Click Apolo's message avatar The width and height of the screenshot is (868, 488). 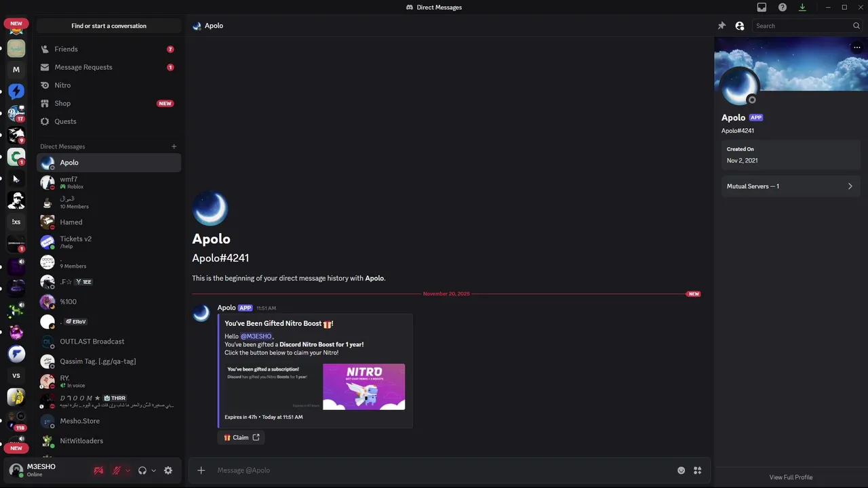(201, 313)
